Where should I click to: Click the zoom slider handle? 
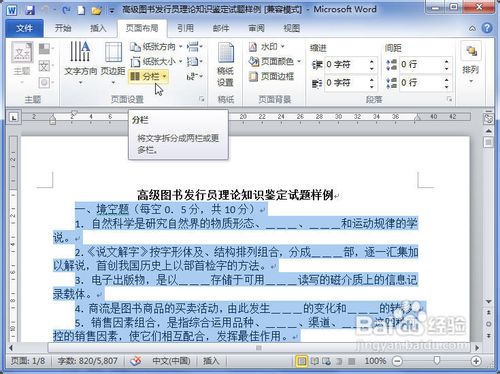pyautogui.click(x=436, y=360)
